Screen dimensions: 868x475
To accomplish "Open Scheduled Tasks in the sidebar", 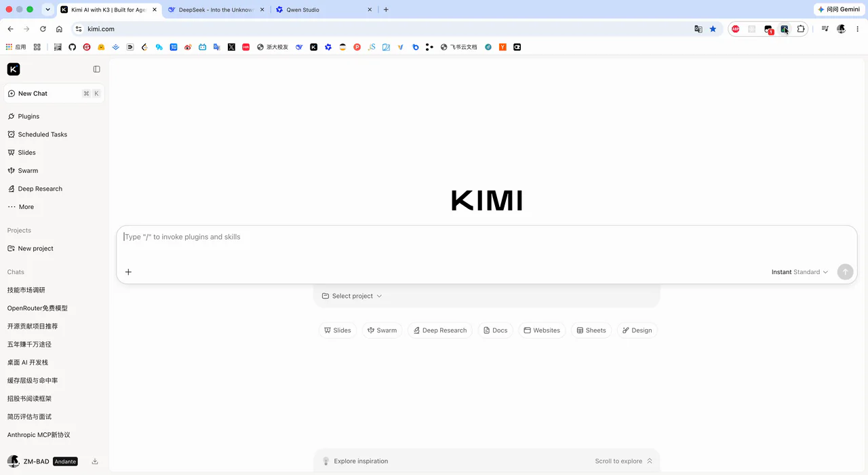I will (54, 134).
